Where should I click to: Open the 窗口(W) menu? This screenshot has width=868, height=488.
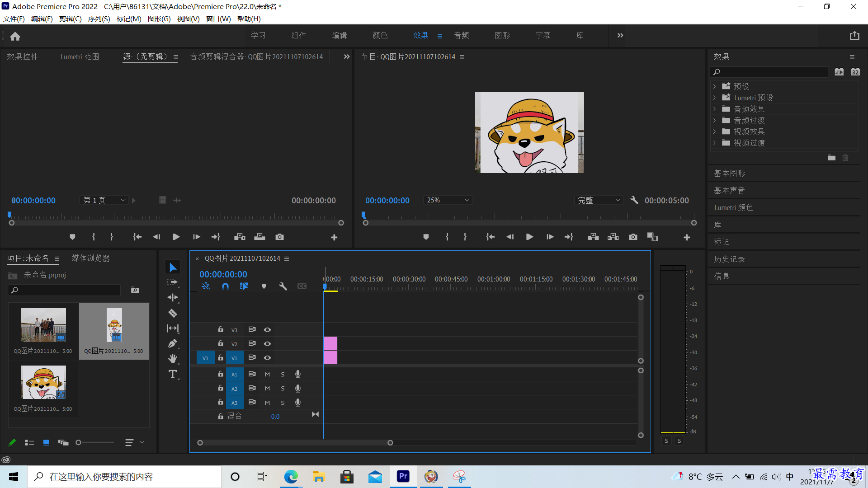(218, 19)
